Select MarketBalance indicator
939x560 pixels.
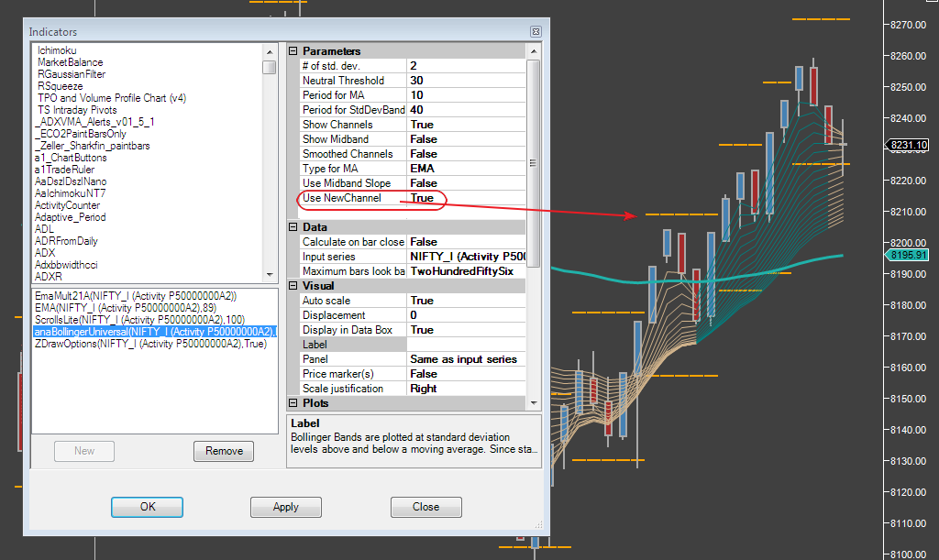pyautogui.click(x=70, y=62)
